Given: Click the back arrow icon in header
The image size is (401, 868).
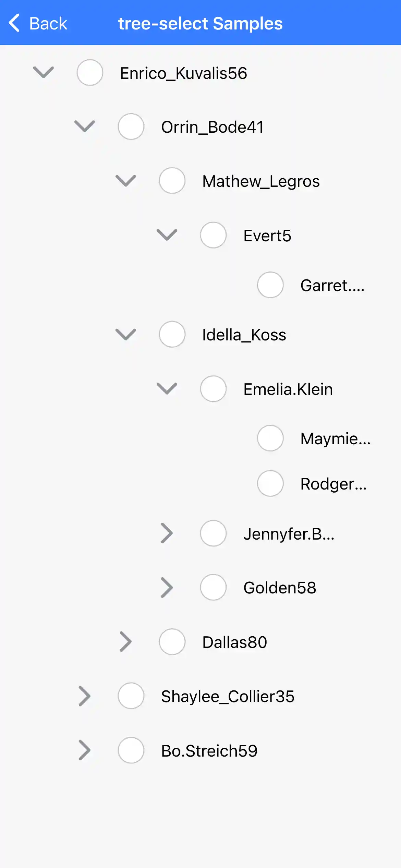Looking at the screenshot, I should 14,23.
